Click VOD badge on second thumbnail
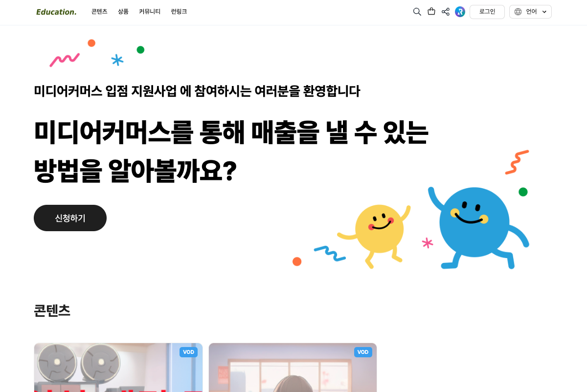Viewport: 587px width, 392px height. pyautogui.click(x=363, y=352)
